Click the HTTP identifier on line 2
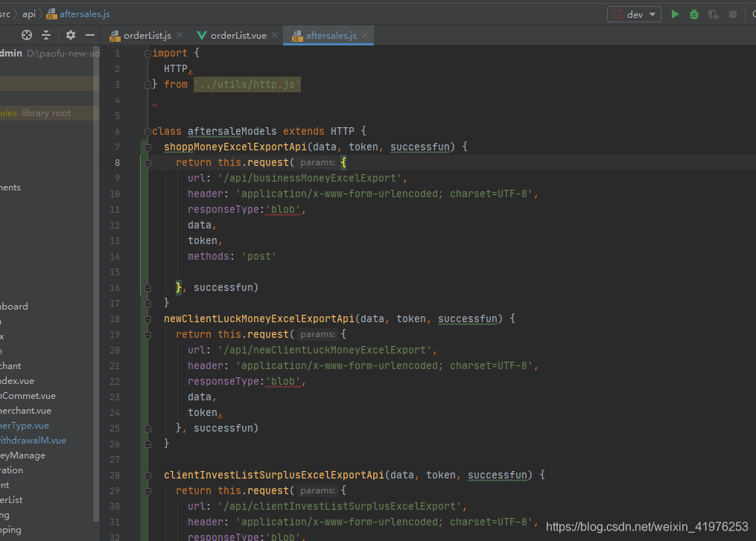This screenshot has width=756, height=541. 176,69
